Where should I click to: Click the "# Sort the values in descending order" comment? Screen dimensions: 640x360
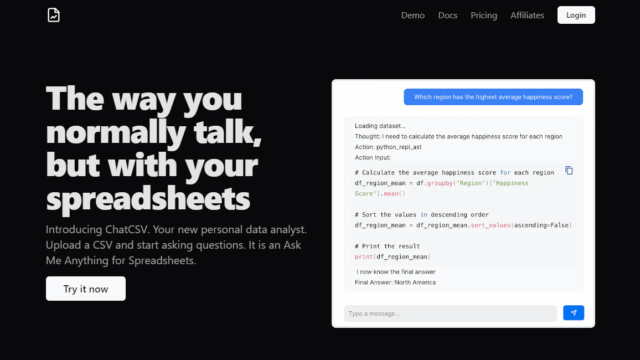[x=422, y=215]
